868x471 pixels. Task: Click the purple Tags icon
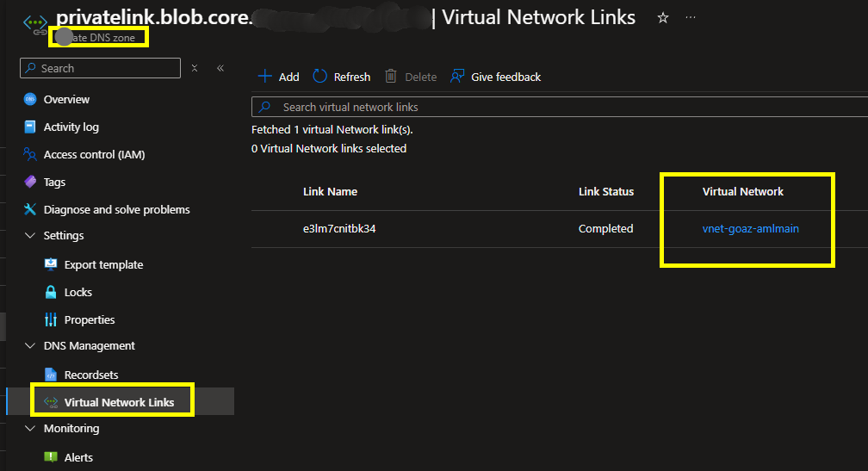(x=30, y=182)
